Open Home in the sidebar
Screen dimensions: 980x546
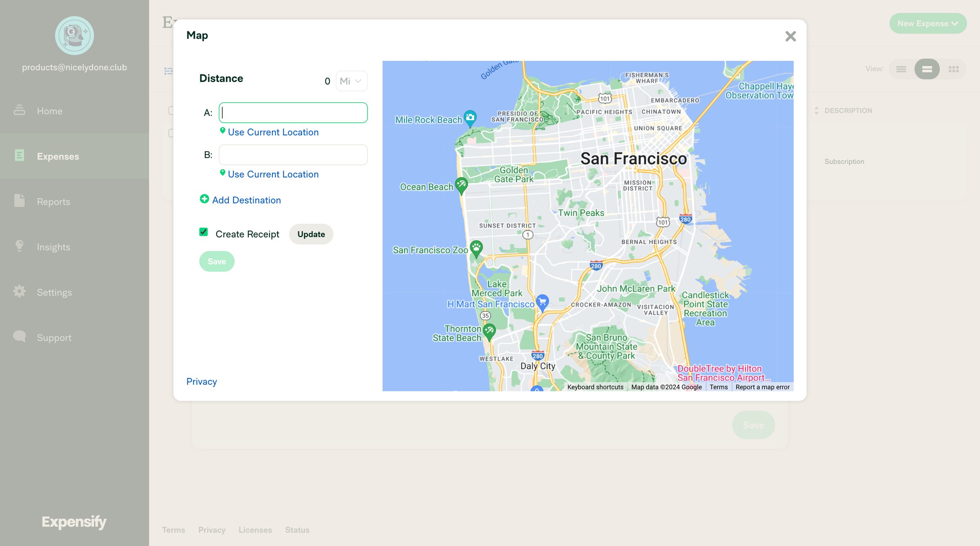(x=74, y=111)
